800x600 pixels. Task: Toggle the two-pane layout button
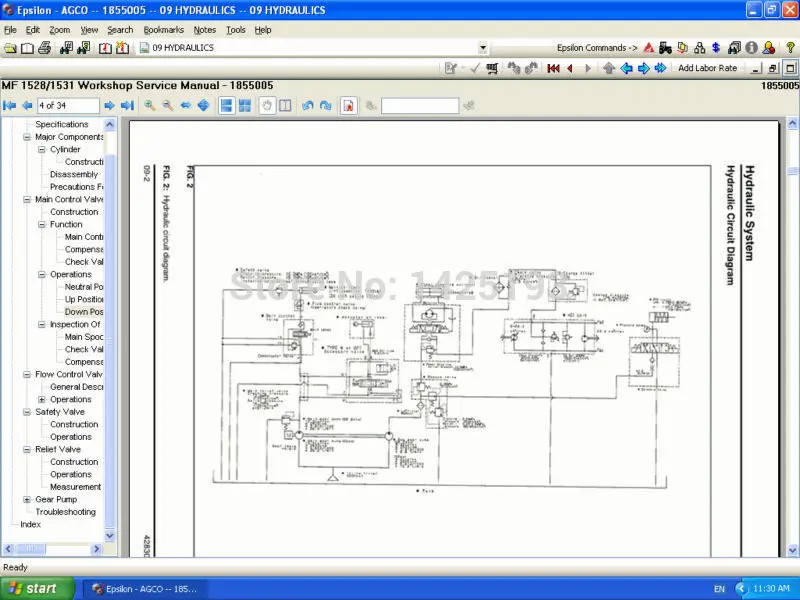285,106
